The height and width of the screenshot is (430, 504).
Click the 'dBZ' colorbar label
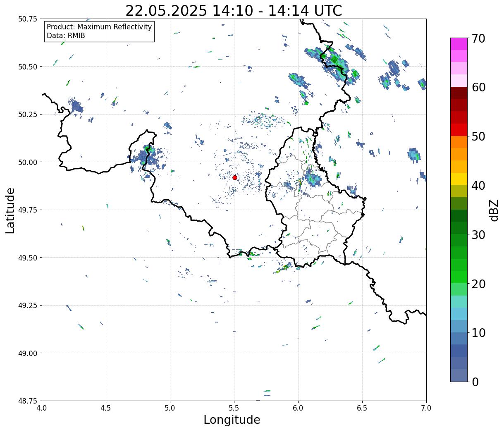click(x=494, y=210)
